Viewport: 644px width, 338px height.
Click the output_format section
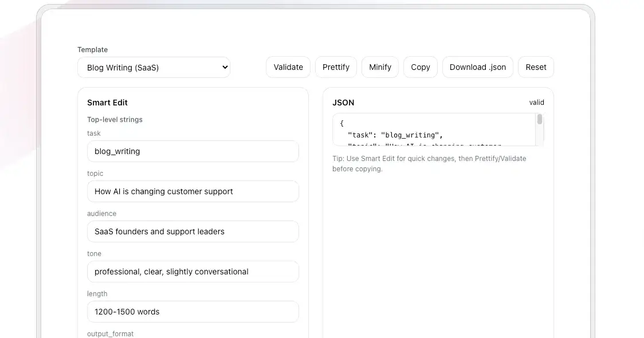110,333
